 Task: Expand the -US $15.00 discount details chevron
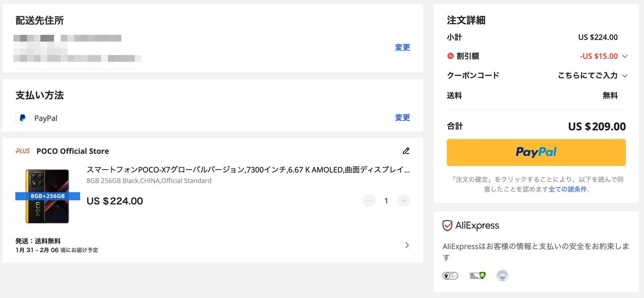[625, 56]
